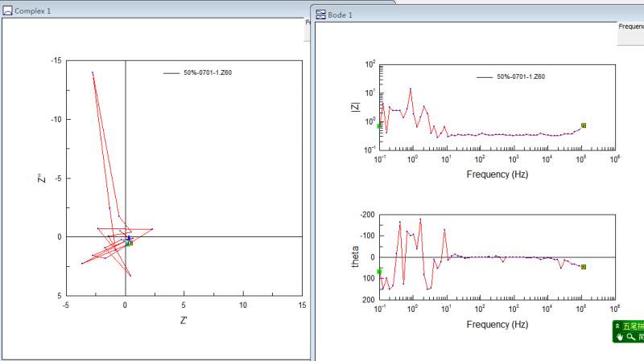Click the 50%-0701-1.Z60 legend in the |Z| plot
Image resolution: width=644 pixels, height=361 pixels.
tap(521, 76)
